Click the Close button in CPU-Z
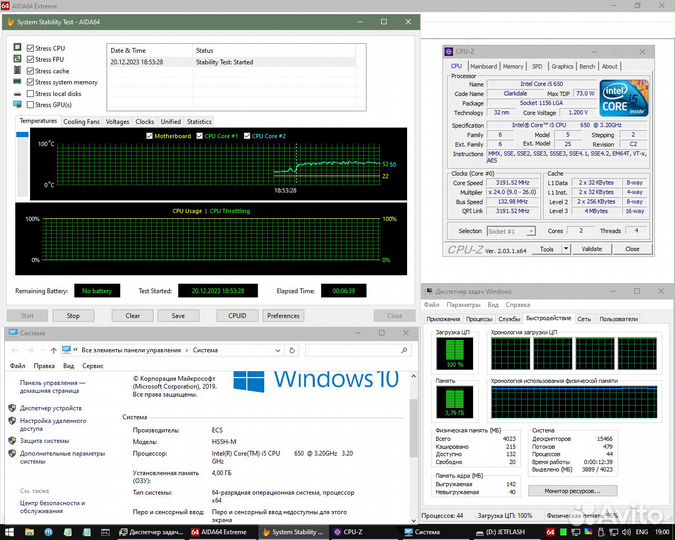675x540 pixels. tap(632, 249)
